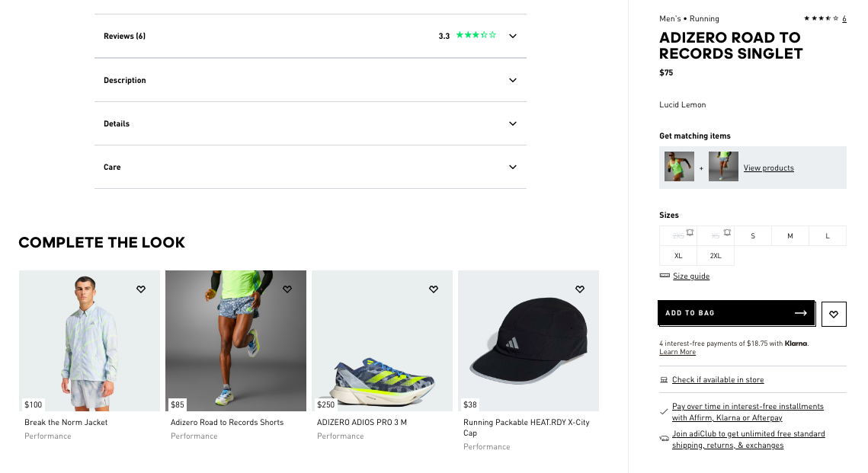868x473 pixels.
Task: Click Learn More about Klarna payments
Action: (677, 352)
